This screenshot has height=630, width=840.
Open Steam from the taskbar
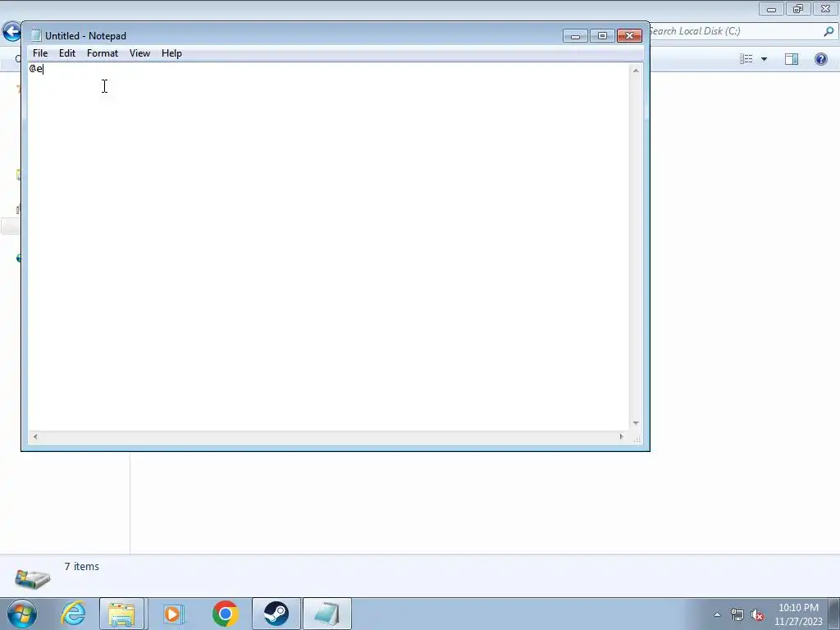(x=276, y=614)
